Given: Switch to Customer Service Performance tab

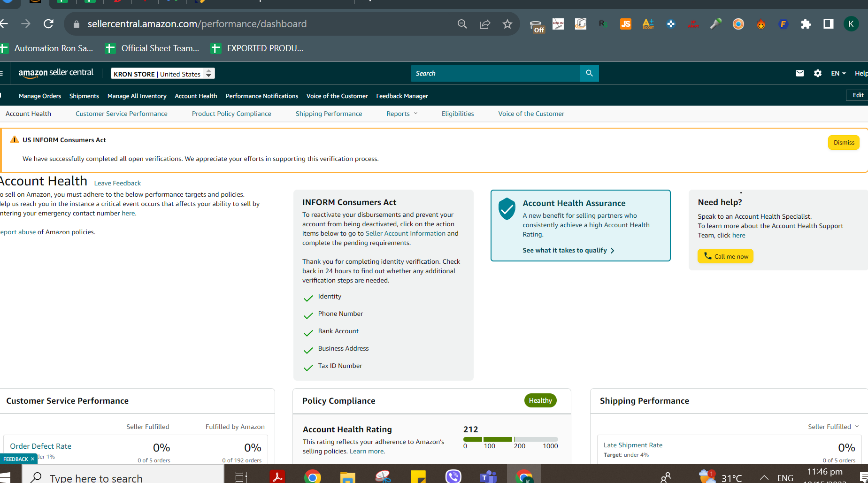Looking at the screenshot, I should point(122,114).
